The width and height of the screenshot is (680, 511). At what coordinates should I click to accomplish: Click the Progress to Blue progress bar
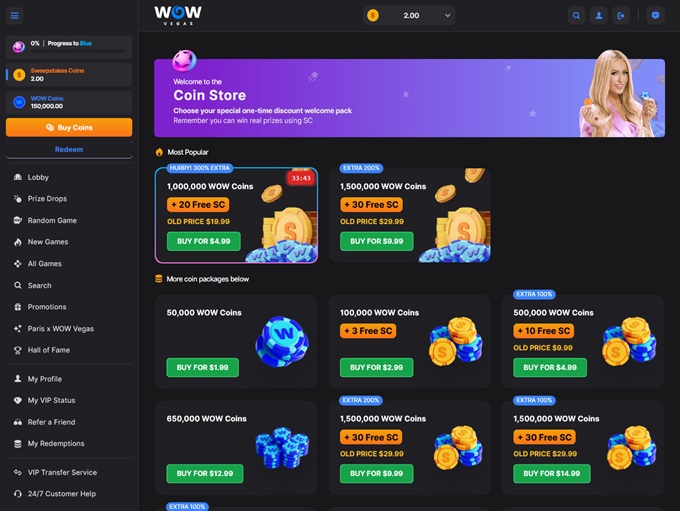(78, 51)
